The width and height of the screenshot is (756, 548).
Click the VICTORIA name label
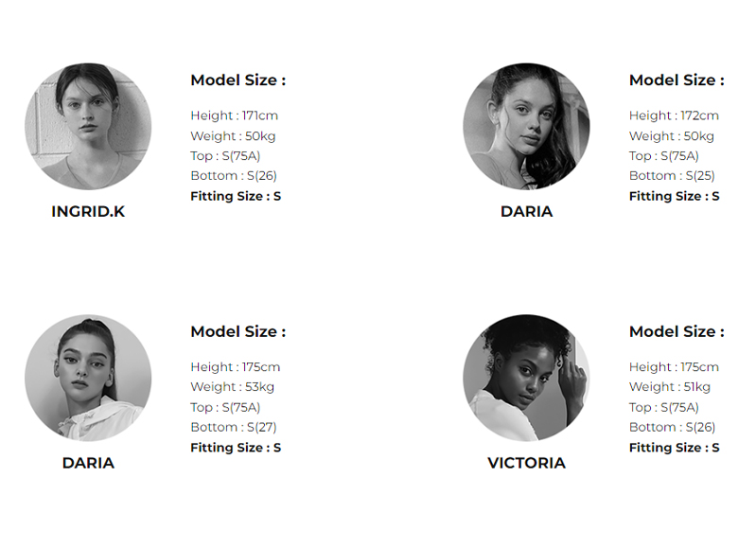click(526, 463)
